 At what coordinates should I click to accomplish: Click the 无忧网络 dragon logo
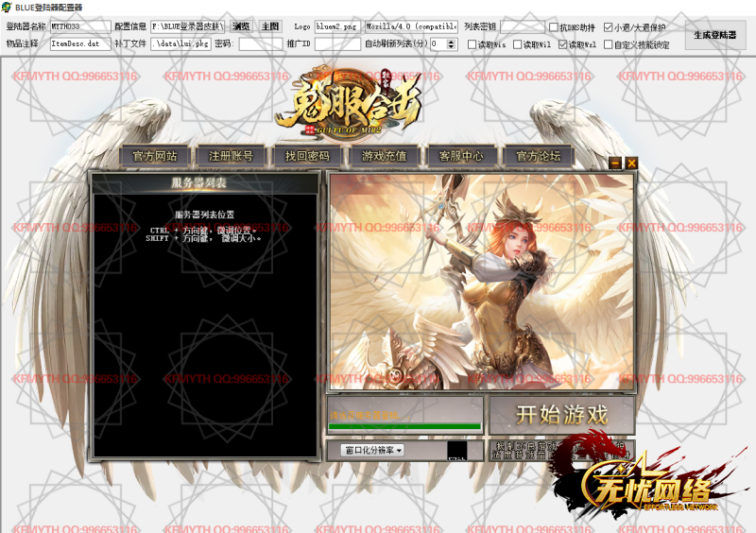tap(646, 475)
